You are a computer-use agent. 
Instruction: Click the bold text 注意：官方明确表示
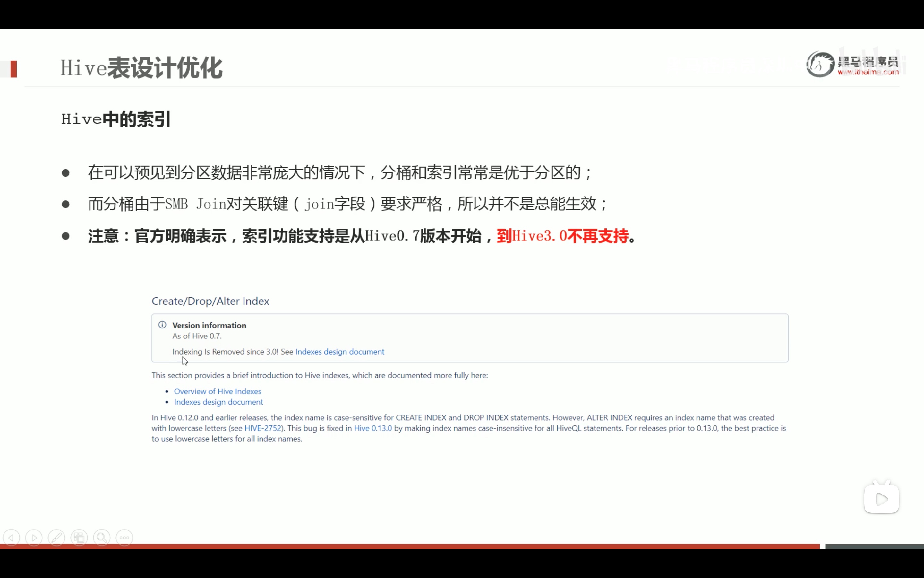tap(157, 236)
